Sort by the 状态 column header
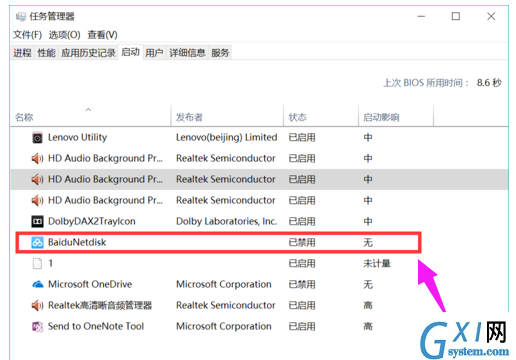 [x=321, y=117]
